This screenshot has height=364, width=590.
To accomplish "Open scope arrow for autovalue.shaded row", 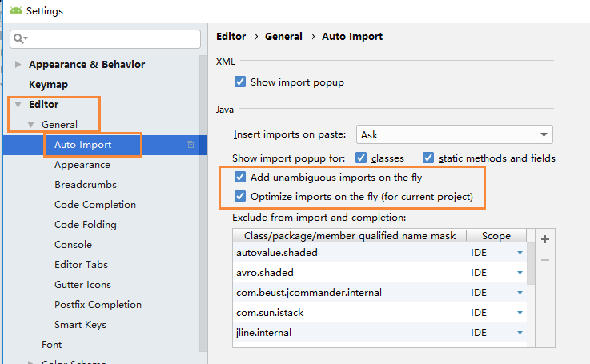I will tap(520, 253).
